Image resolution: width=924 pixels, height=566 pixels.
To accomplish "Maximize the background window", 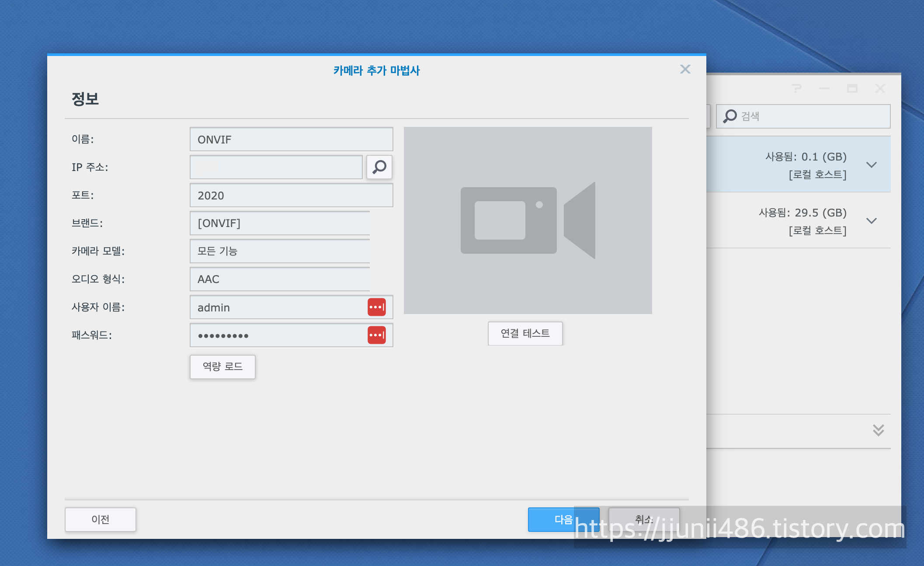I will (852, 89).
